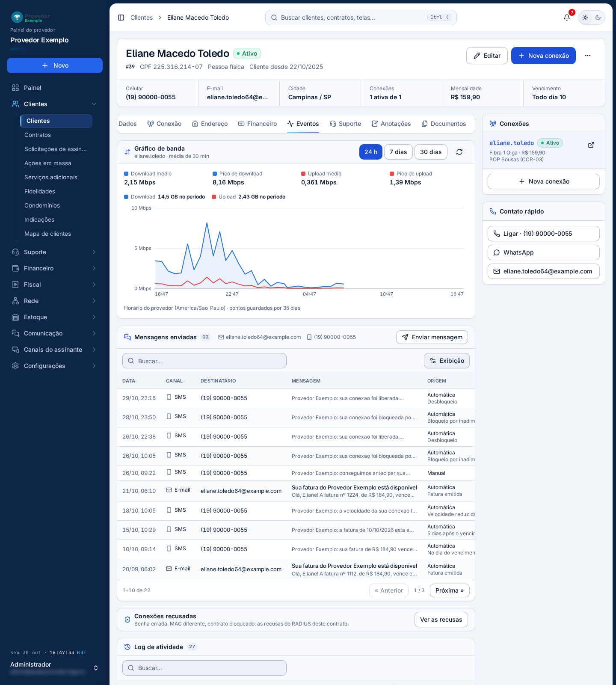The image size is (616, 685).
Task: Click Ver as recusas button
Action: pyautogui.click(x=441, y=620)
